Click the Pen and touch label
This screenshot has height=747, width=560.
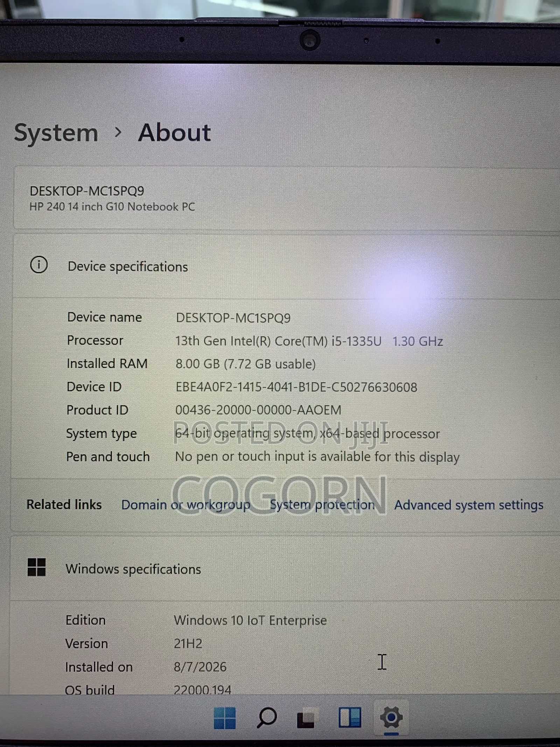pyautogui.click(x=108, y=457)
